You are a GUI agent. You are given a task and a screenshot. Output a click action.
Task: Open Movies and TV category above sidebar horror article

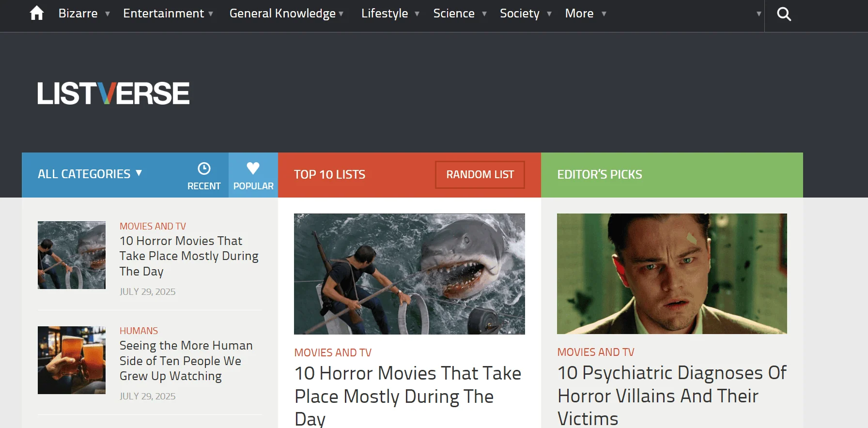tap(153, 226)
